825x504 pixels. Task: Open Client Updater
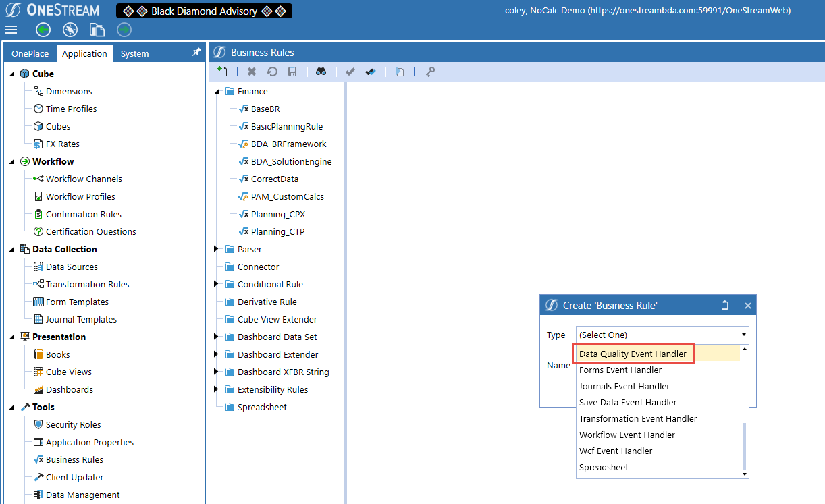[74, 477]
